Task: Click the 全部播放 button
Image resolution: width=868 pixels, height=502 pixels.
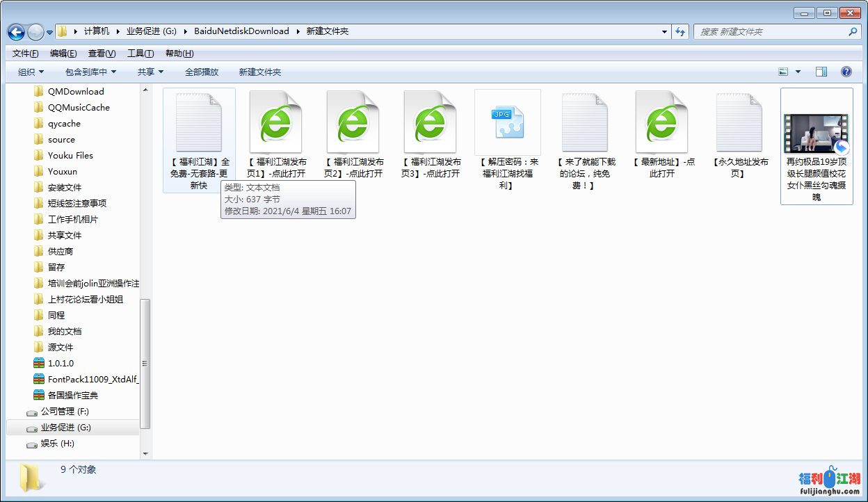Action: pos(201,72)
